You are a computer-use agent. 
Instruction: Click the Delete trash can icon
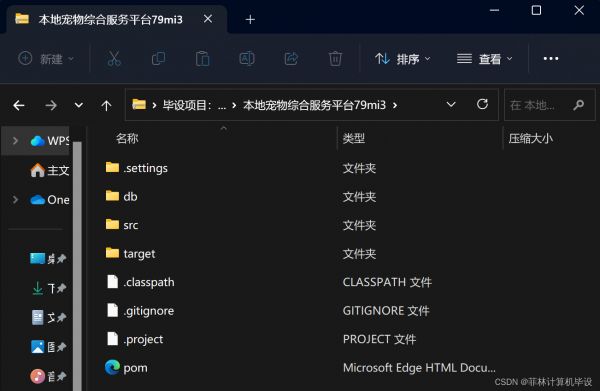tap(335, 59)
